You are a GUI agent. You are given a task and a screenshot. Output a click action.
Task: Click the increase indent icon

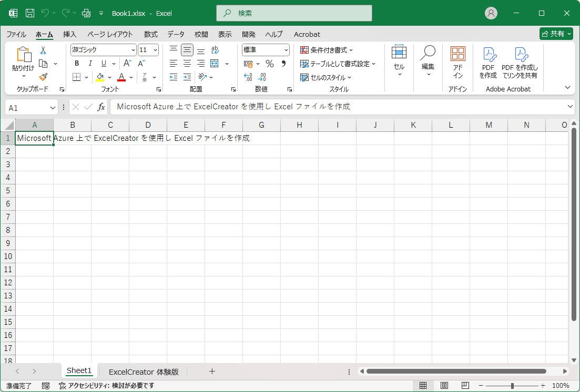[x=187, y=77]
